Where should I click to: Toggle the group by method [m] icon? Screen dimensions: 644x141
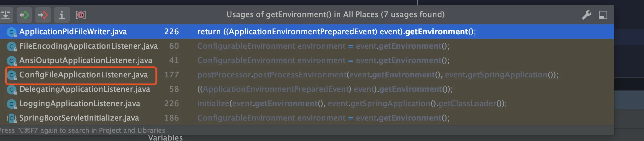[80, 15]
